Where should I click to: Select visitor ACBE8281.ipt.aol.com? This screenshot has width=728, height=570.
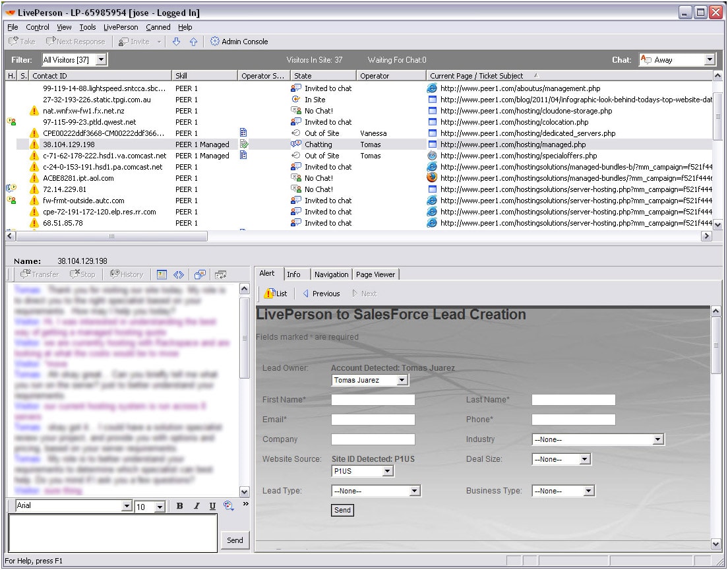point(78,178)
